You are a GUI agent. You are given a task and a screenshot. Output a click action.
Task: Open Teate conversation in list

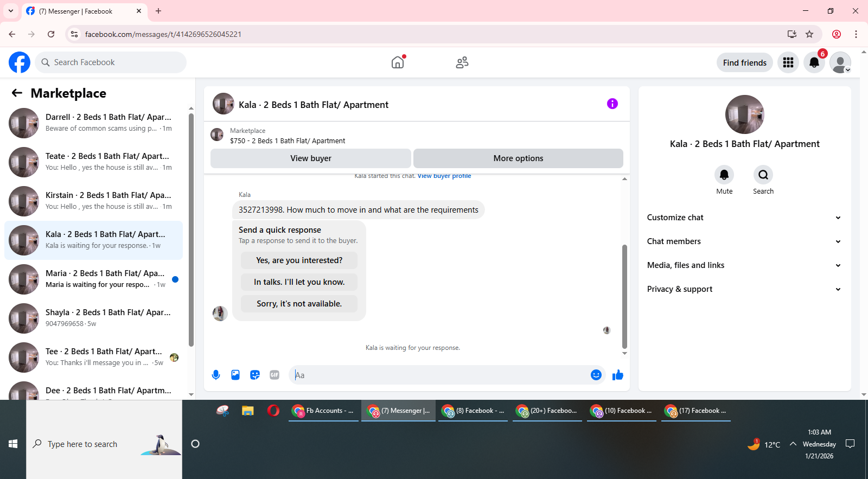93,162
